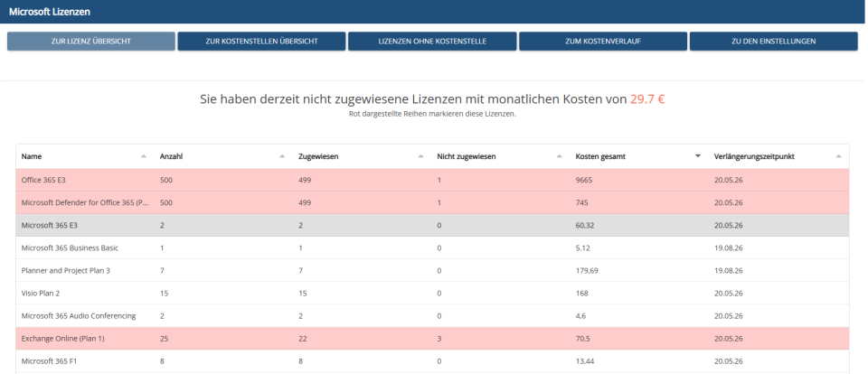Go to Zur Kostenstellen Übersicht
The height and width of the screenshot is (374, 868).
tap(261, 42)
